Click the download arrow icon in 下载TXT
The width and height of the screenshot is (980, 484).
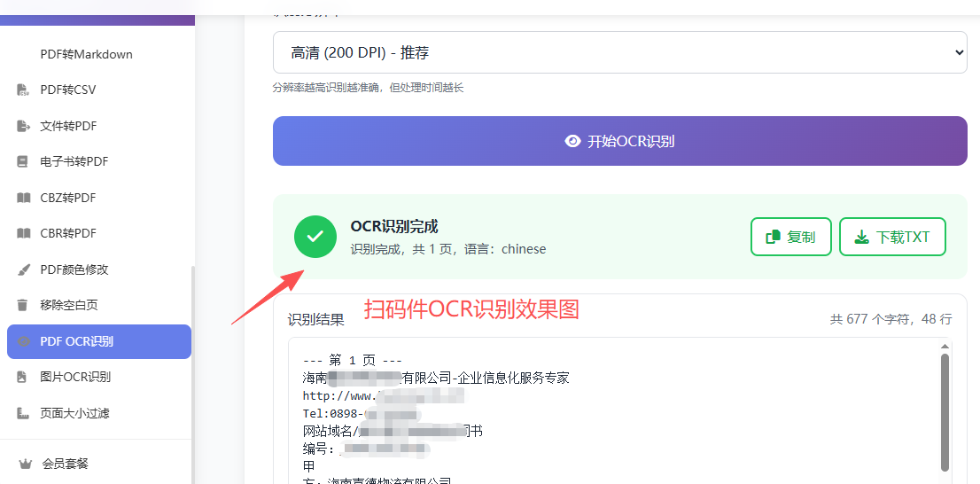pyautogui.click(x=862, y=237)
